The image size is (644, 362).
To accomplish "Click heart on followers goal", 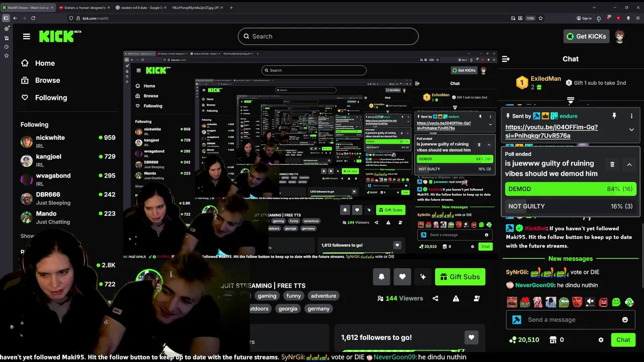I will [471, 337].
